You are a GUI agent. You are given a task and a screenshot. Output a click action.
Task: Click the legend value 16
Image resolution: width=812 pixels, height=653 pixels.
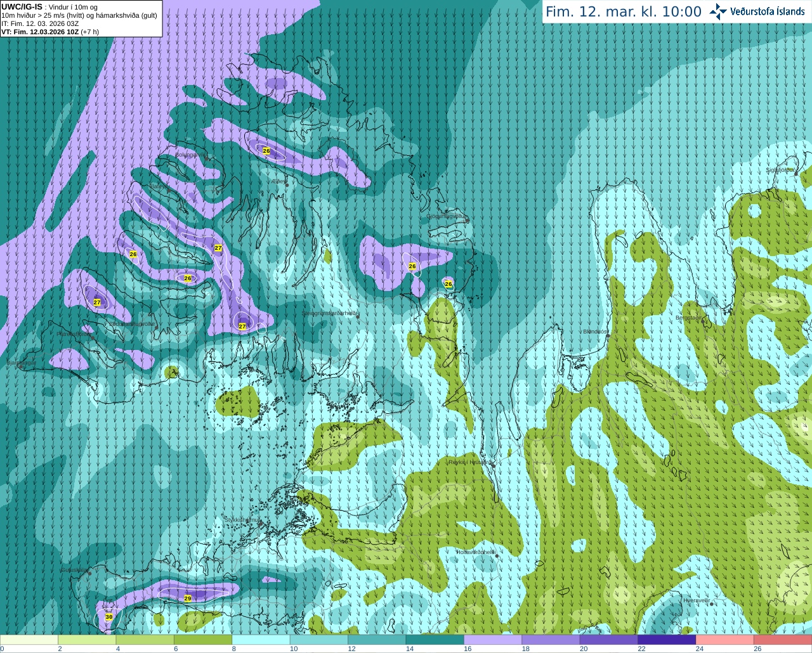click(x=468, y=649)
